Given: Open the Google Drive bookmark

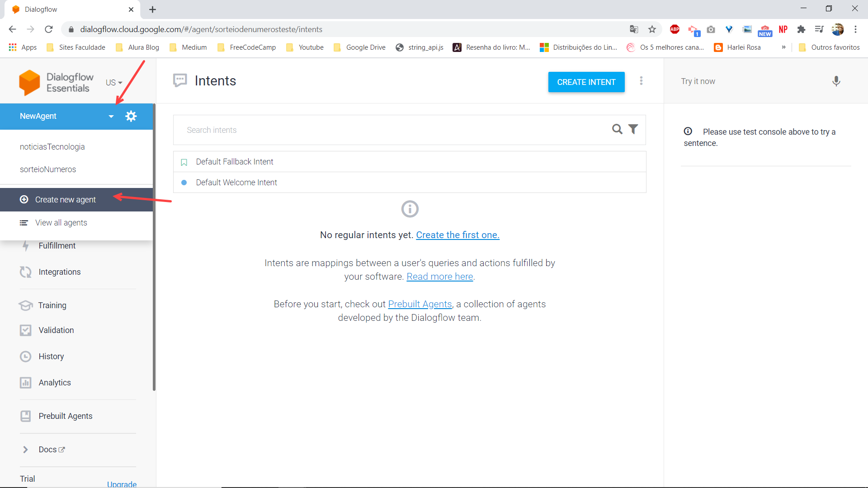Looking at the screenshot, I should point(359,47).
